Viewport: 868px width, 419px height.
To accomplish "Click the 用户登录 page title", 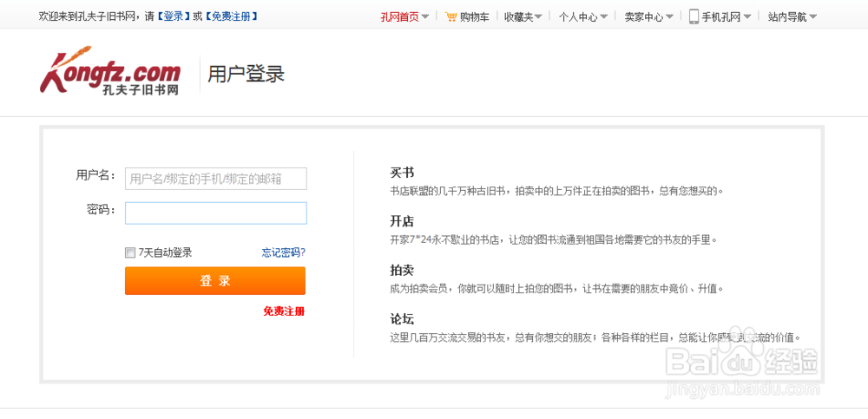I will tap(246, 74).
